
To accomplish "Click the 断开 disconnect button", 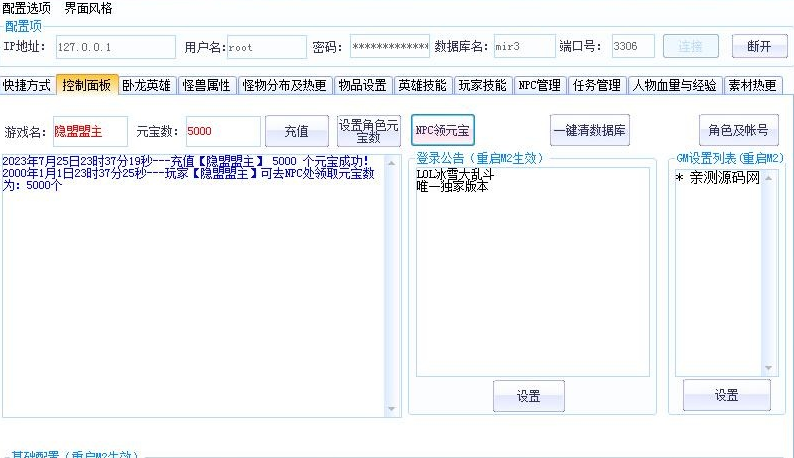I will (x=759, y=46).
